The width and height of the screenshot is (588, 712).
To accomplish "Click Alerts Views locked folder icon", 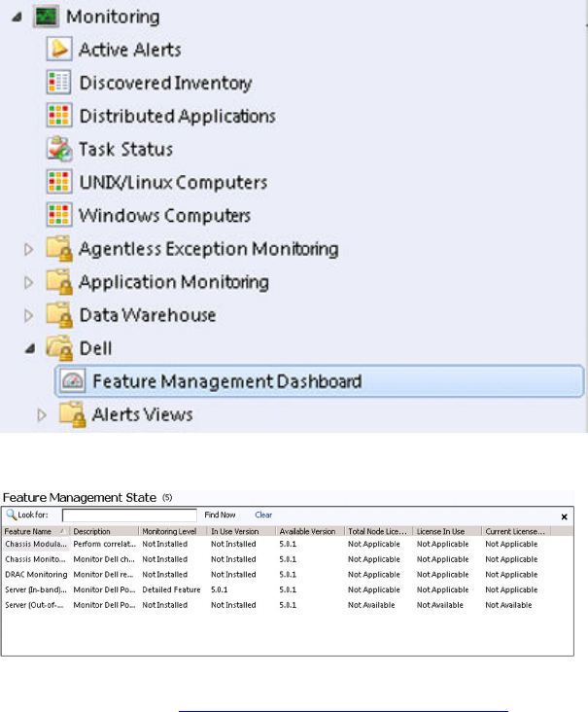I will [x=73, y=414].
